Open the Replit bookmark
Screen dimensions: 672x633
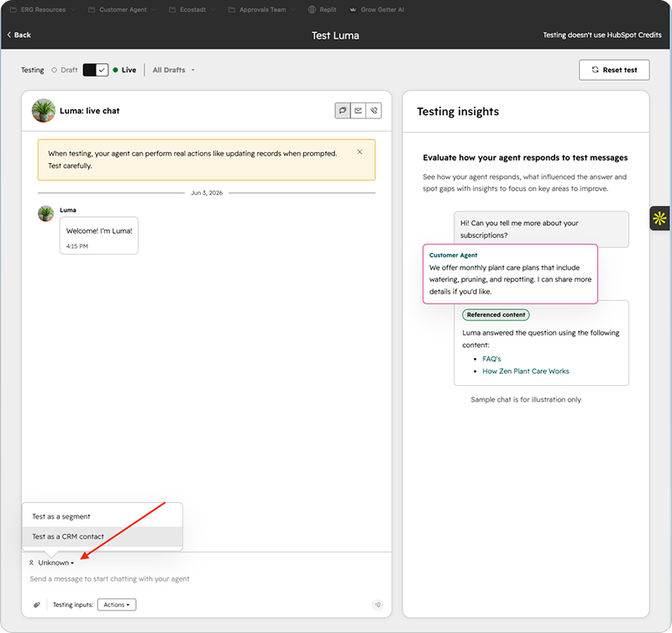[x=323, y=9]
